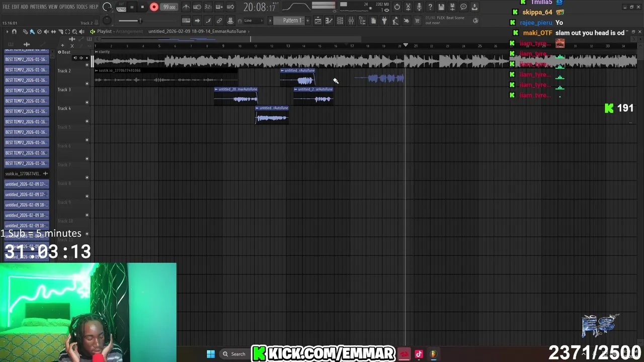Open the EDIT menu
Image resolution: width=644 pixels, height=362 pixels.
coord(16,7)
